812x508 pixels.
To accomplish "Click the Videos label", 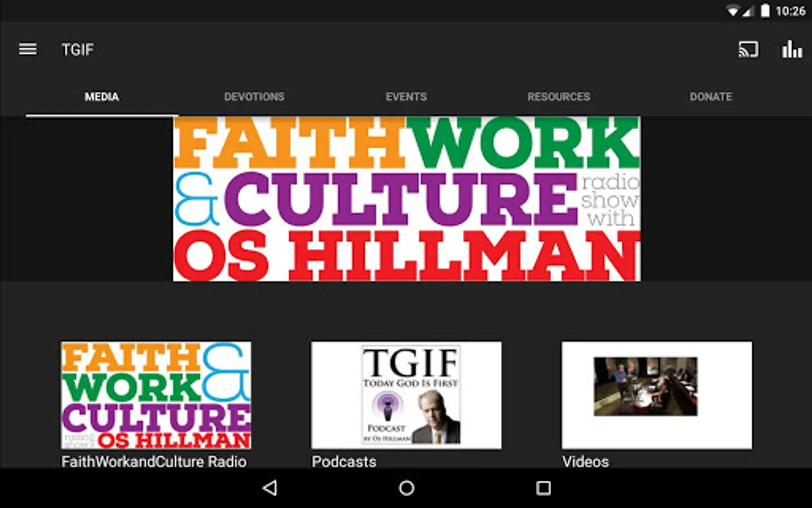I will [x=585, y=461].
